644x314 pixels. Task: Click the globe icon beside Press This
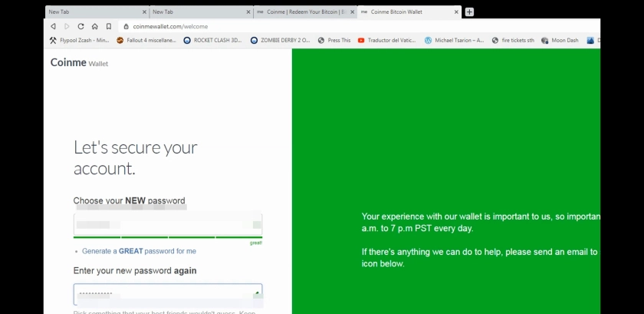(321, 41)
